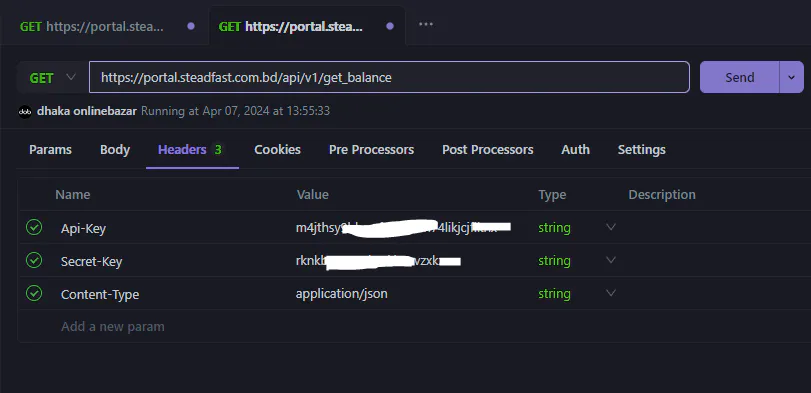The image size is (811, 393).
Task: Click the Name column header
Action: (72, 194)
